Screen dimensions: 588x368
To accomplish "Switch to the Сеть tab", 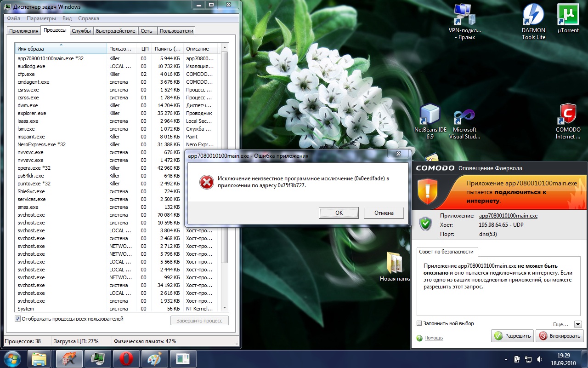I will point(147,31).
